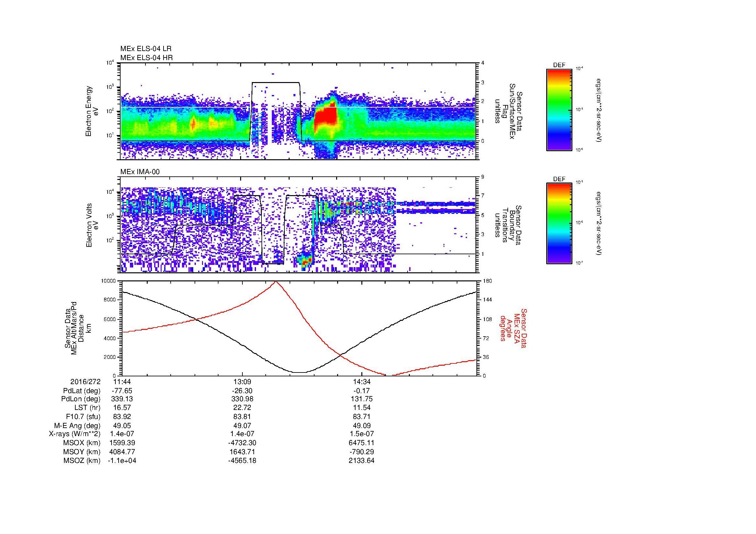The height and width of the screenshot is (534, 756).
Task: Click the '180' tick on SZA axis
Action: pos(488,281)
